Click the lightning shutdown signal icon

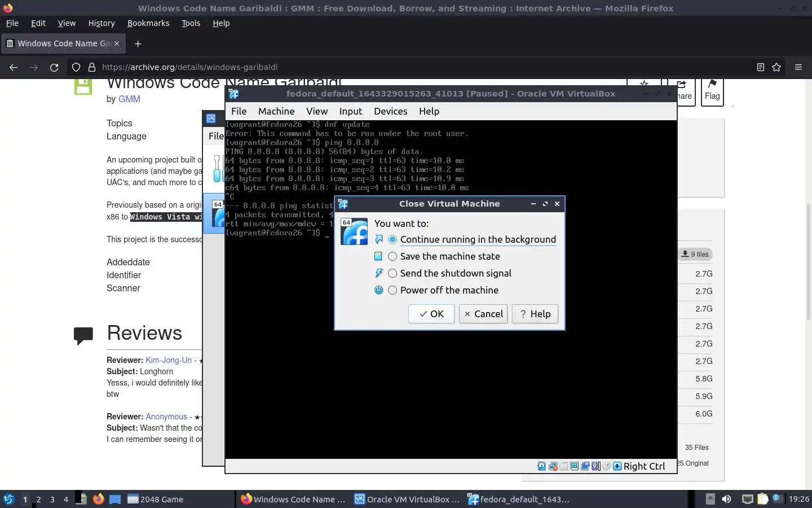tap(378, 273)
